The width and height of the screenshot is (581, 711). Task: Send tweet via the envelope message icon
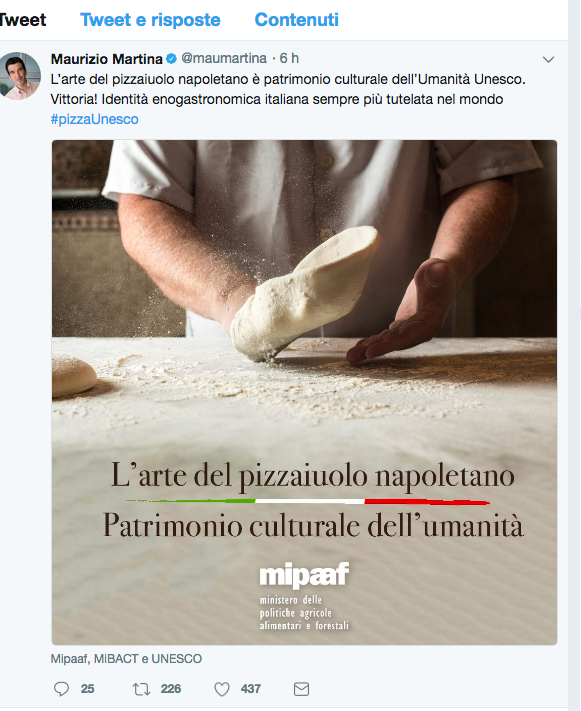point(301,689)
